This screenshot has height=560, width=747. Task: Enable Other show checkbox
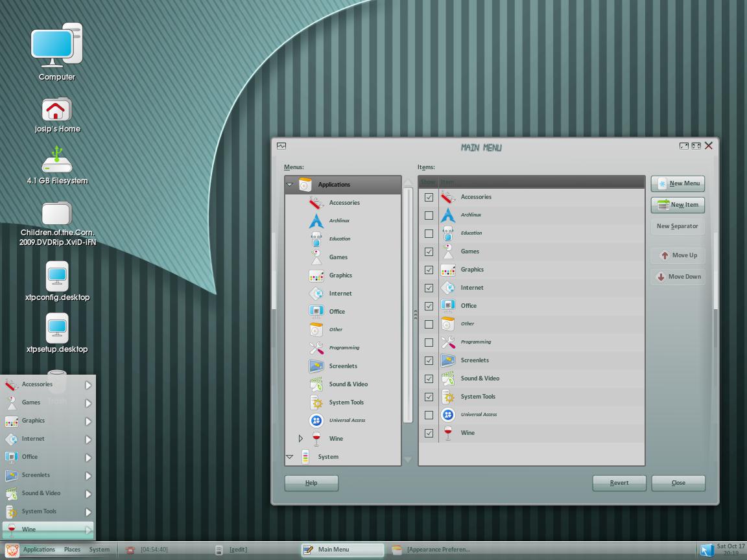click(429, 324)
